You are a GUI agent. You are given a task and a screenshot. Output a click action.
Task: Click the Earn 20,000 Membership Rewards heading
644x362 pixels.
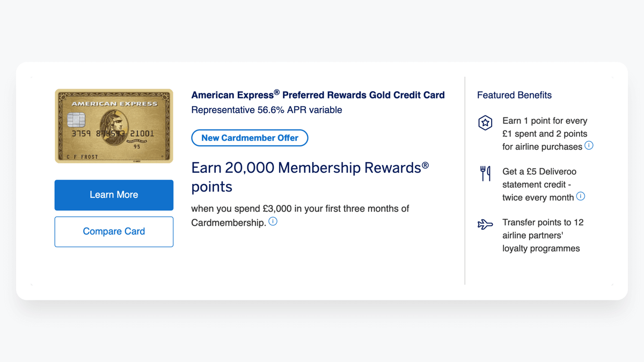310,177
